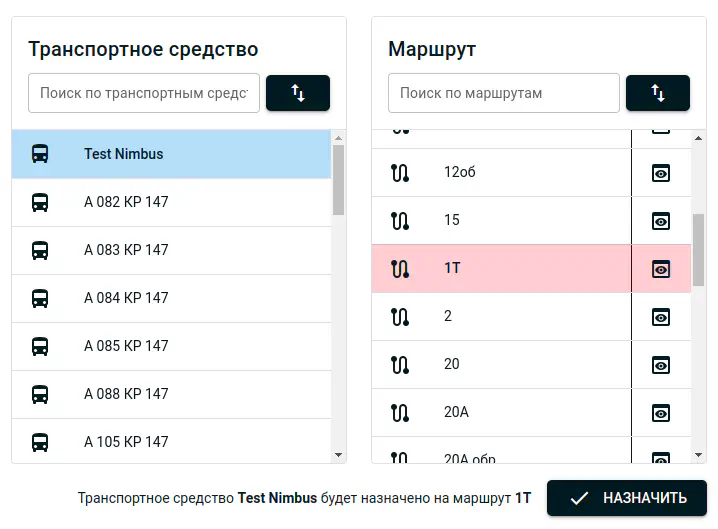Click the route icon beside route 20
This screenshot has width=718, height=529.
click(400, 364)
